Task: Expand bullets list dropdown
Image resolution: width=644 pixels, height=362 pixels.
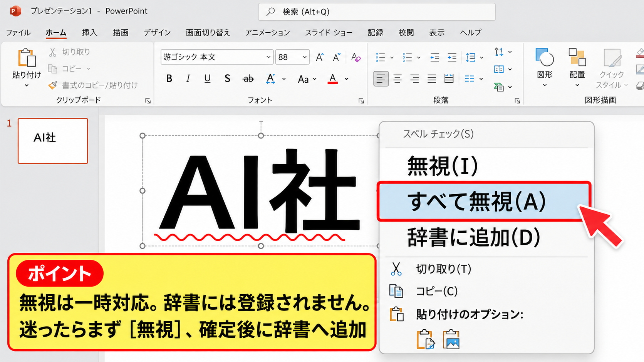Action: 392,58
